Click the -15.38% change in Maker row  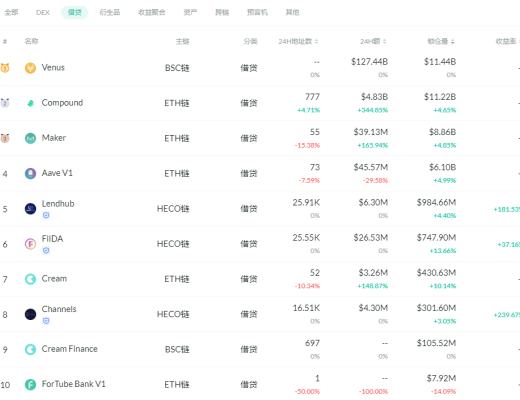(307, 145)
